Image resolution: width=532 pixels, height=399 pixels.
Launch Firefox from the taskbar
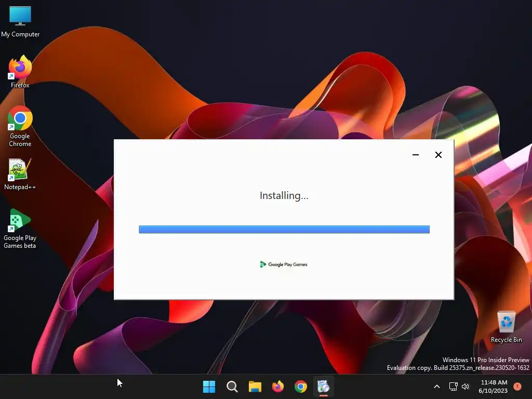pyautogui.click(x=278, y=387)
